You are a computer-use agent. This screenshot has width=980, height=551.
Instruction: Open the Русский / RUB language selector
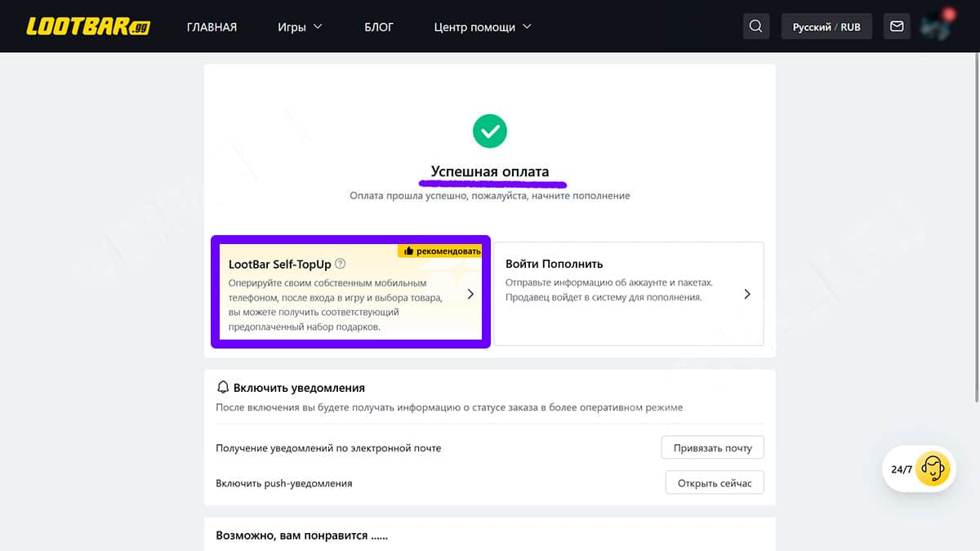pyautogui.click(x=826, y=26)
